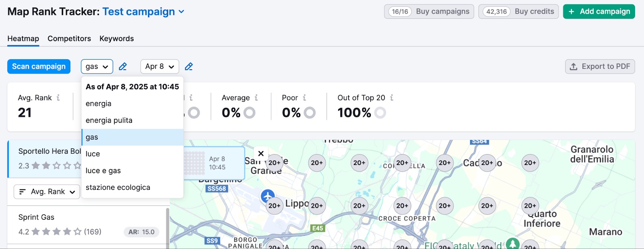Switch to the Competitors tab

69,39
